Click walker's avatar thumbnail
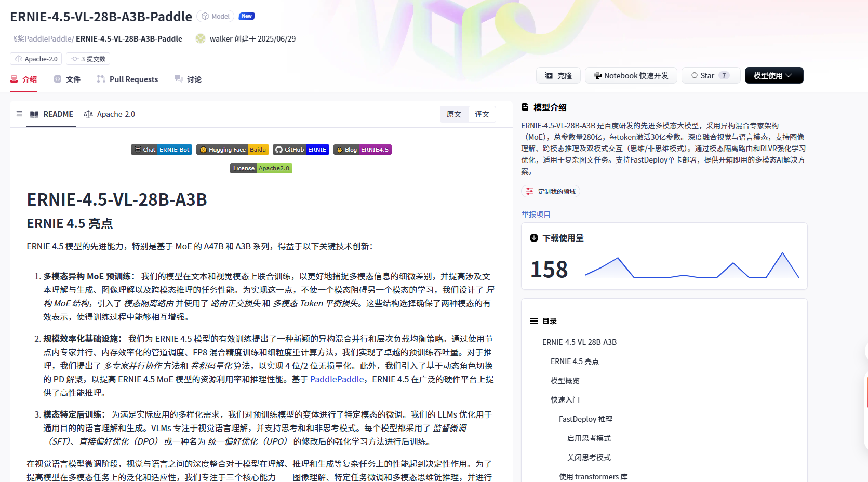The height and width of the screenshot is (482, 868). click(200, 38)
